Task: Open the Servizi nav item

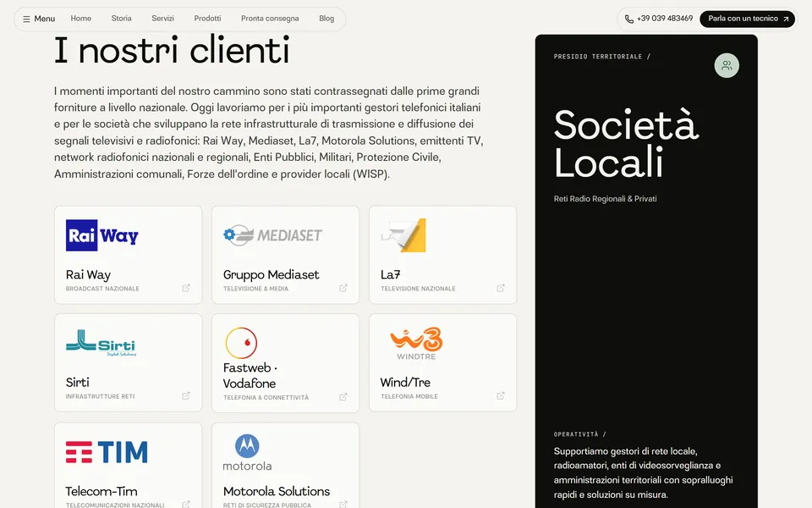Action: [162, 18]
